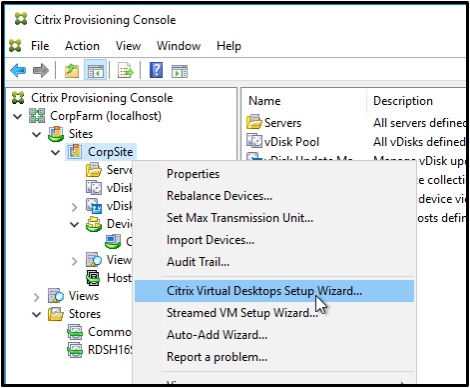Click Report a problem... menu entry
470x388 pixels.
click(274, 357)
